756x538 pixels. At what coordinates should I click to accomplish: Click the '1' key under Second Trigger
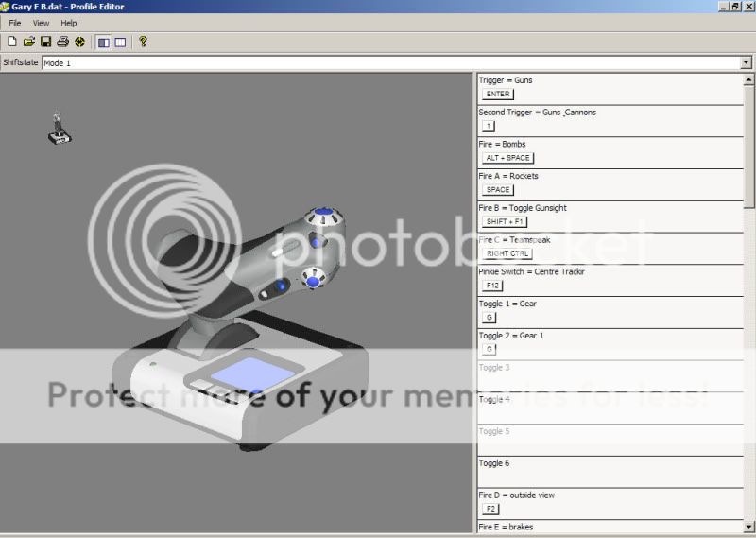coord(489,126)
